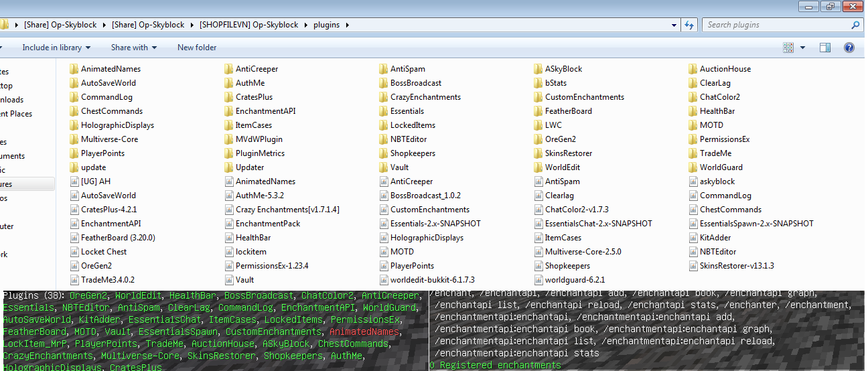
Task: Select the EssentialsSpawn-2.x-SNAPSHOT file
Action: coord(751,224)
